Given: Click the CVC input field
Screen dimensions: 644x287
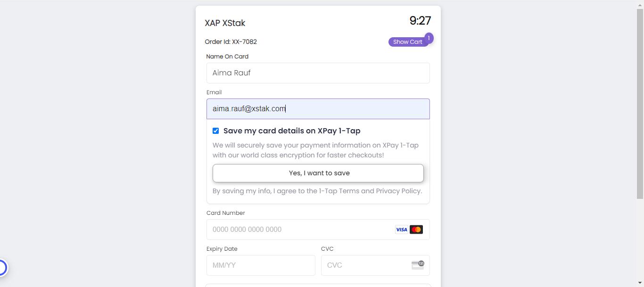Looking at the screenshot, I should [x=365, y=265].
